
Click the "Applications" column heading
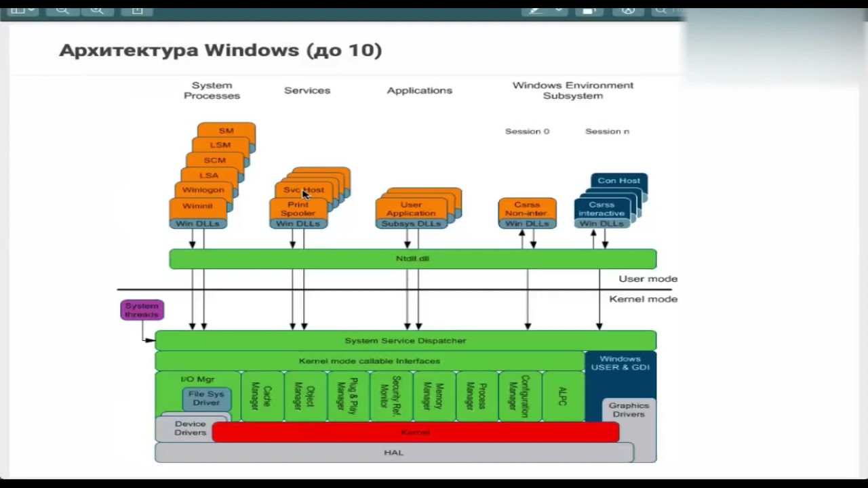tap(419, 90)
